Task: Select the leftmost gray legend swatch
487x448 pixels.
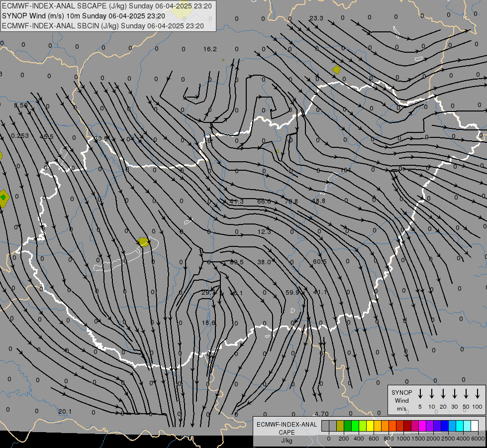Action: [325, 426]
